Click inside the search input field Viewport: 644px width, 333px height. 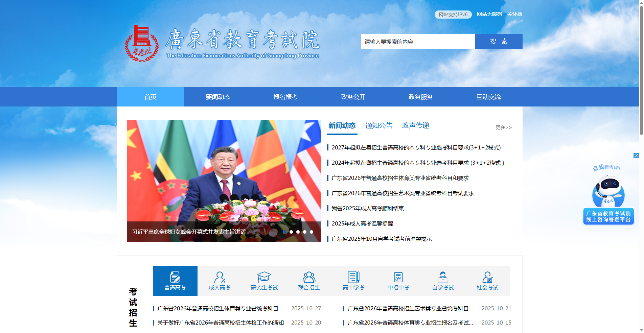(418, 41)
